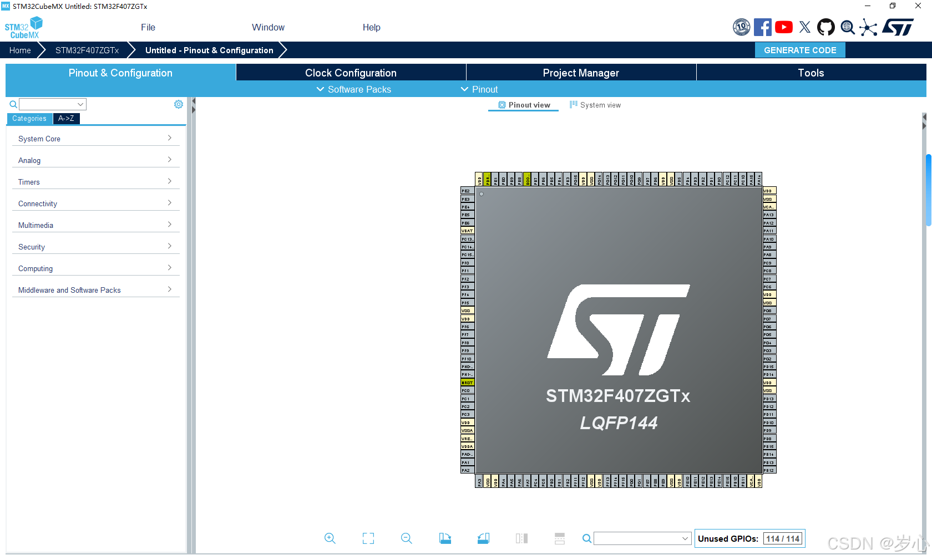The width and height of the screenshot is (932, 560).
Task: Open the pin search combo box
Action: (x=642, y=538)
